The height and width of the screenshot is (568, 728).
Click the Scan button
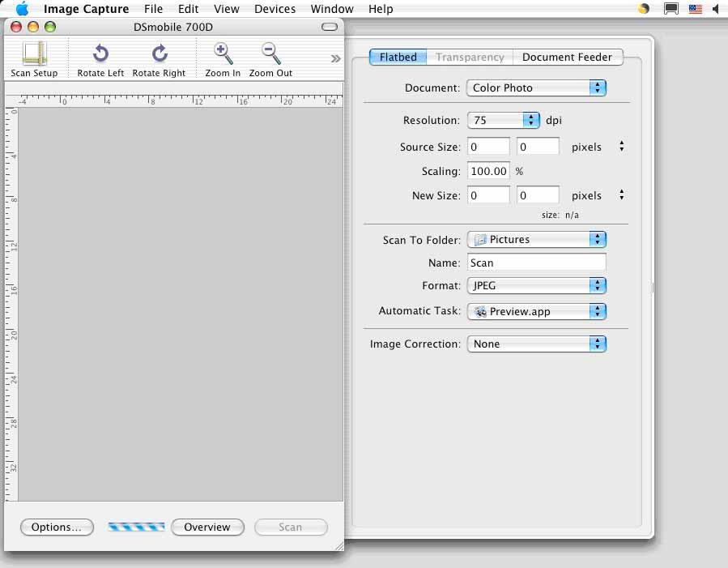click(291, 527)
